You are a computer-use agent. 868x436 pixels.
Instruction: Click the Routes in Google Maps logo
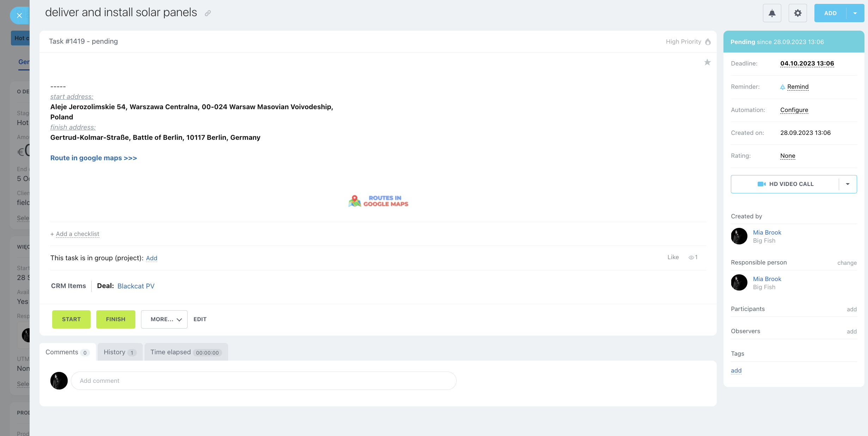click(x=378, y=201)
